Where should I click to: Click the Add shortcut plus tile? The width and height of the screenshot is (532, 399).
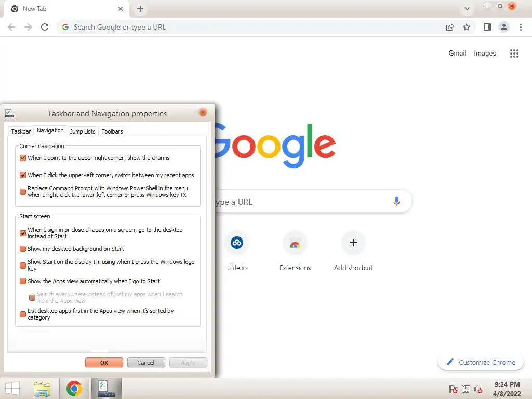(353, 251)
